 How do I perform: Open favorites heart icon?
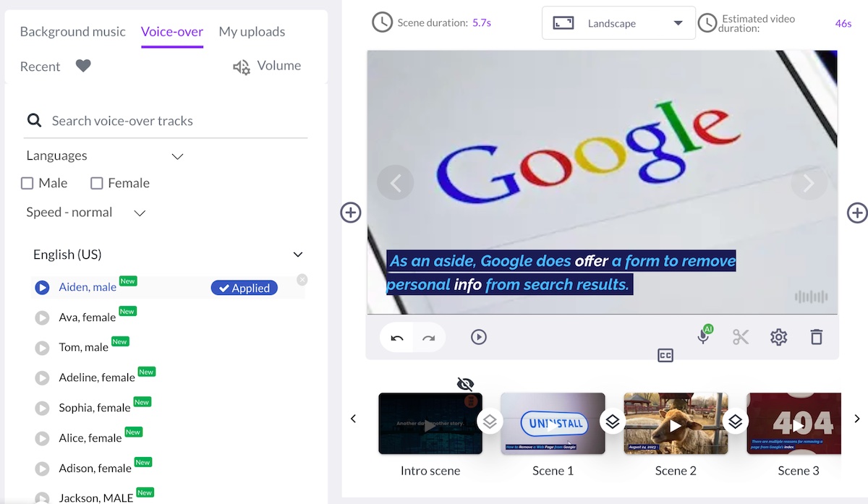[83, 67]
